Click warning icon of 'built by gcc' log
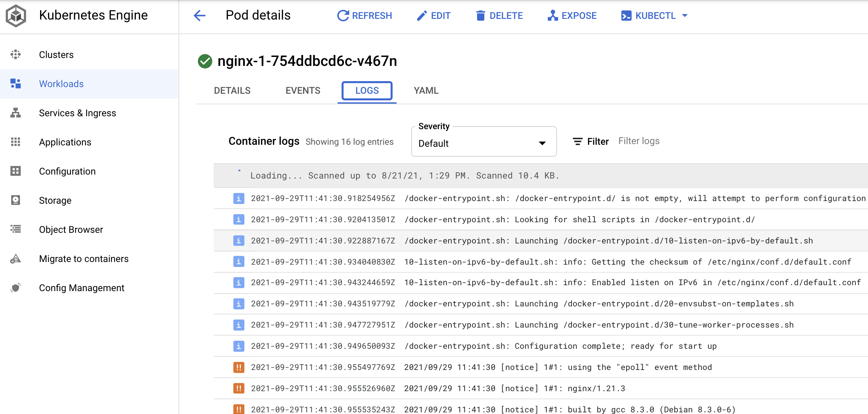This screenshot has height=414, width=868. pos(239,409)
